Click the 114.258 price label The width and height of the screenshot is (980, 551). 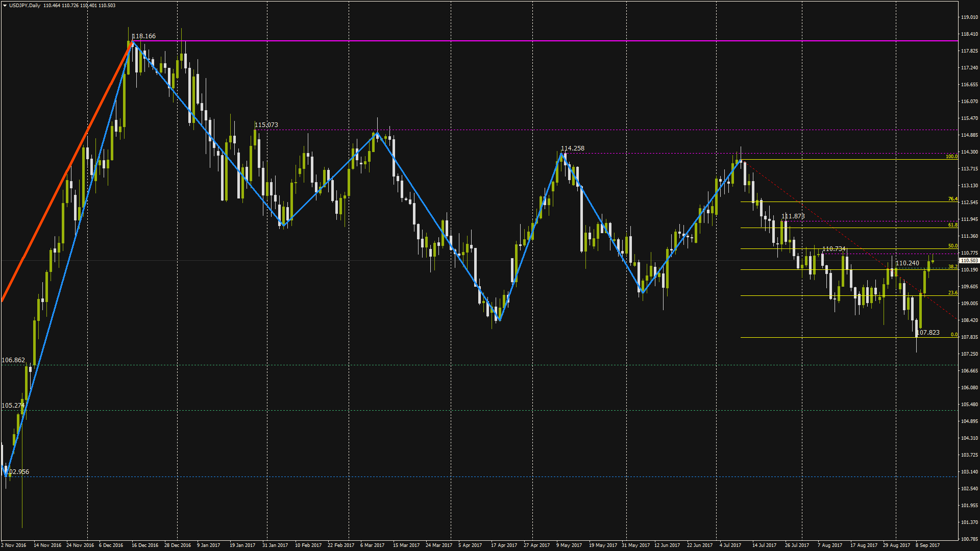(573, 148)
